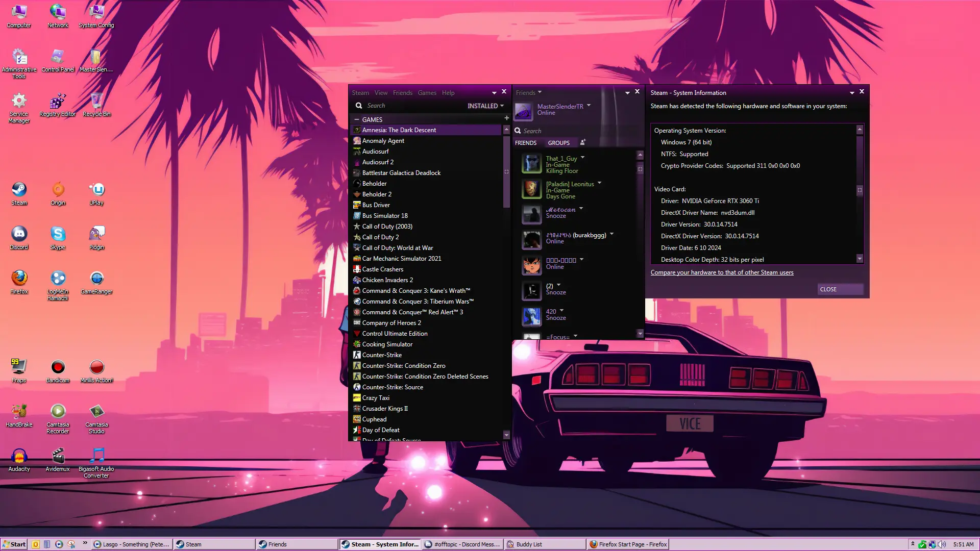Open the Steam menu
The height and width of the screenshot is (551, 980).
tap(360, 93)
